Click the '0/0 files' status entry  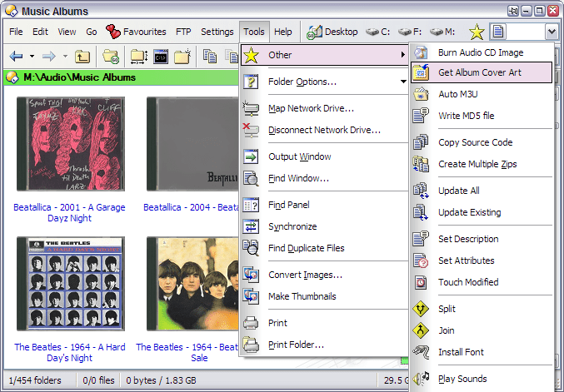98,380
